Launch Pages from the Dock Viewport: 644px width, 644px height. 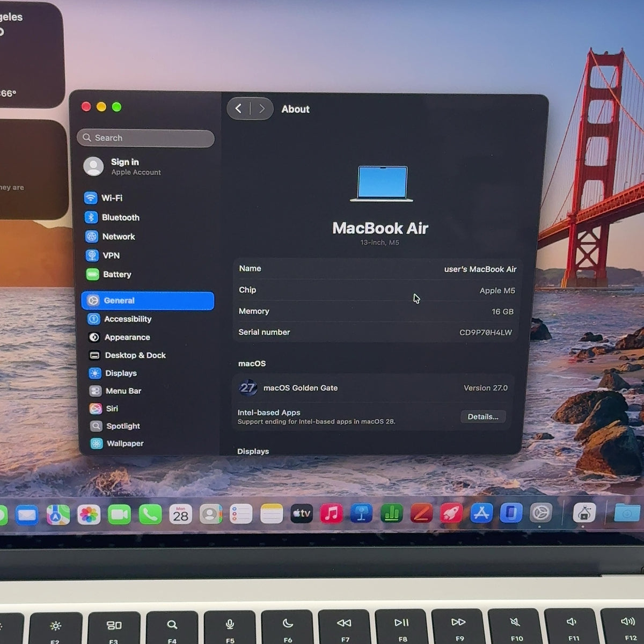pyautogui.click(x=422, y=514)
